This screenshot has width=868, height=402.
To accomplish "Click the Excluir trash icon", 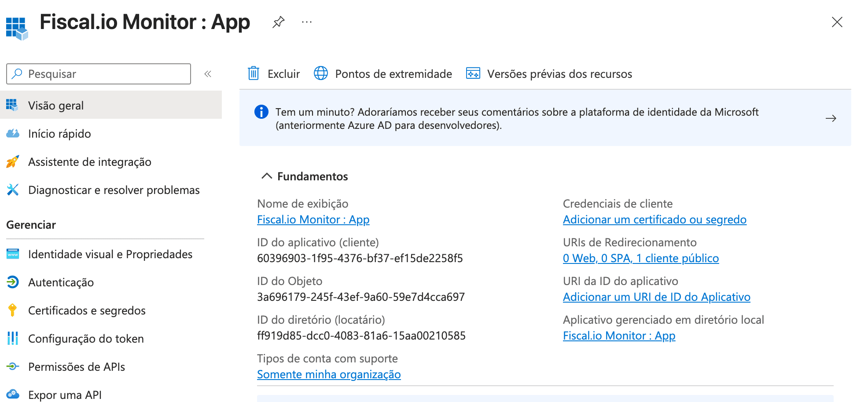I will pyautogui.click(x=254, y=73).
